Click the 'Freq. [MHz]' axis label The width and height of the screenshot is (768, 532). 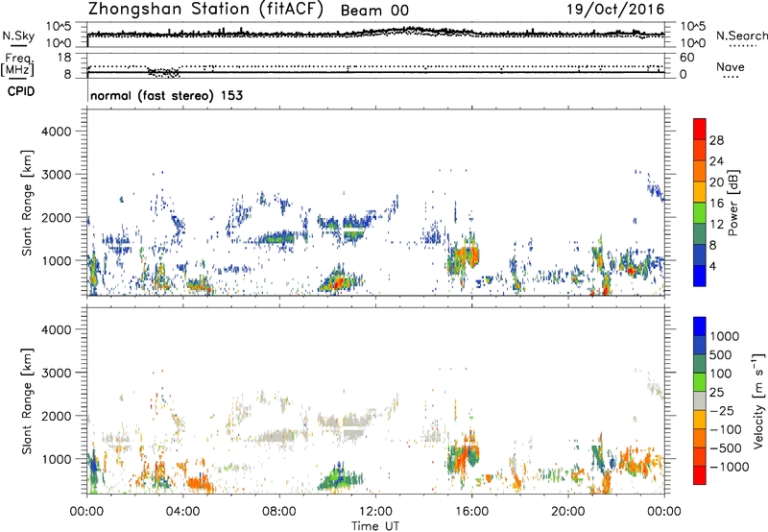pos(18,64)
